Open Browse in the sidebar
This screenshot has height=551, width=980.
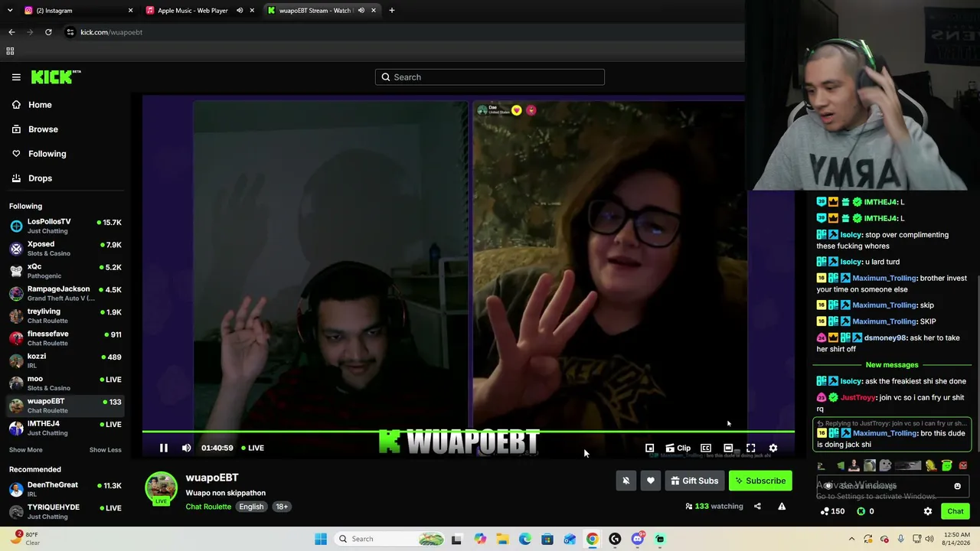66,129
